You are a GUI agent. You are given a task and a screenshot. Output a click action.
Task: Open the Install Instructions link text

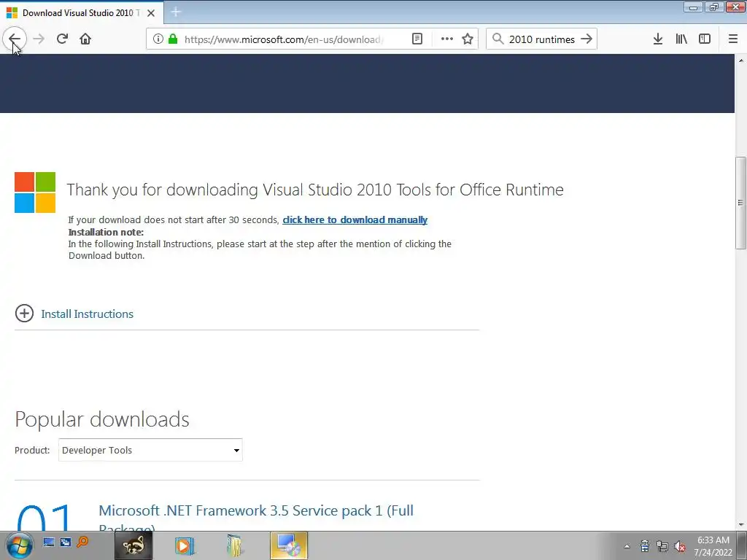click(x=88, y=314)
